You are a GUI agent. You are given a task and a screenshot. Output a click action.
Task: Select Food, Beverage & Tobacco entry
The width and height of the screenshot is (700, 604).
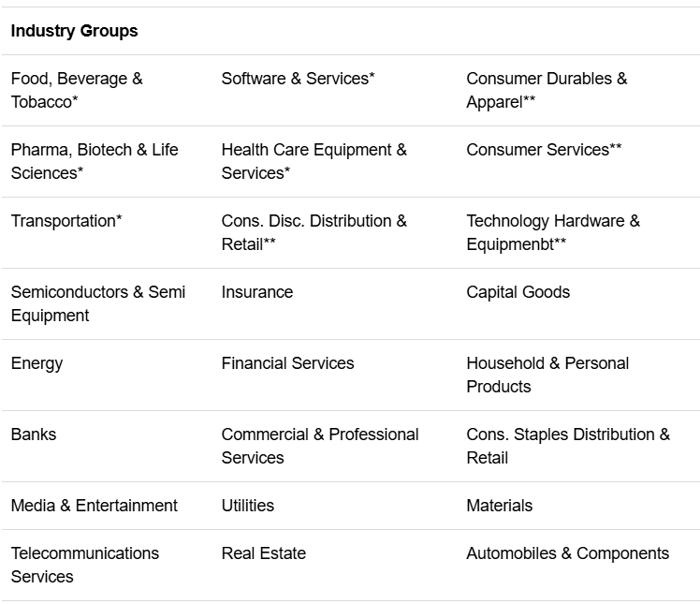tap(77, 90)
